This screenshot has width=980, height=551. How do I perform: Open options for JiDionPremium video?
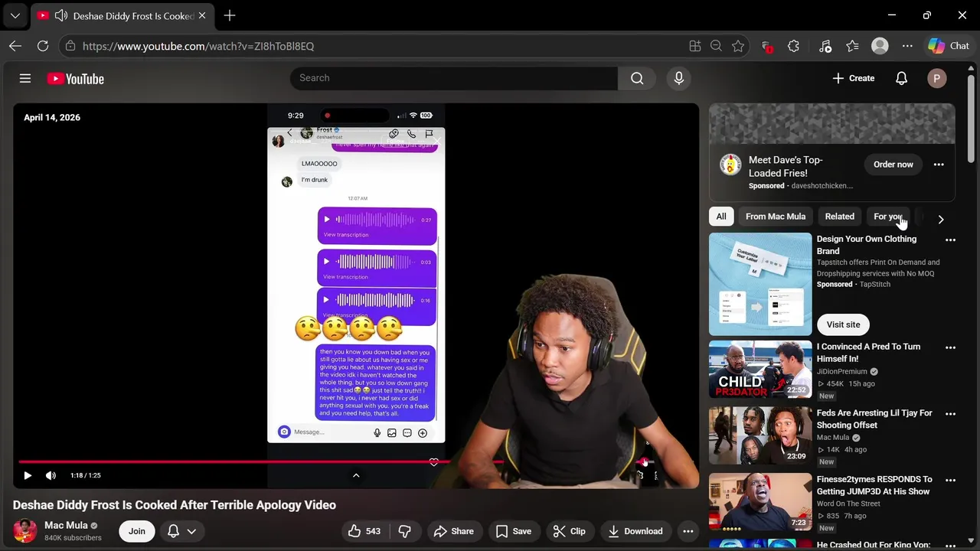(950, 347)
